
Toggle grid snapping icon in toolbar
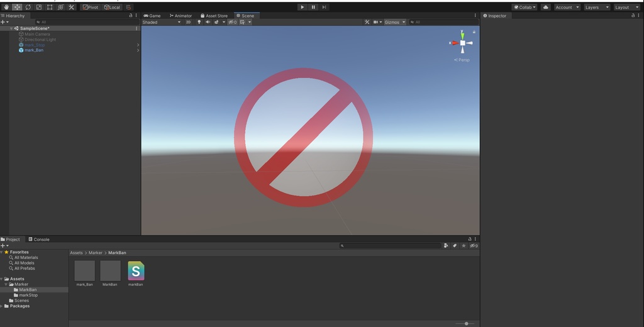point(128,7)
